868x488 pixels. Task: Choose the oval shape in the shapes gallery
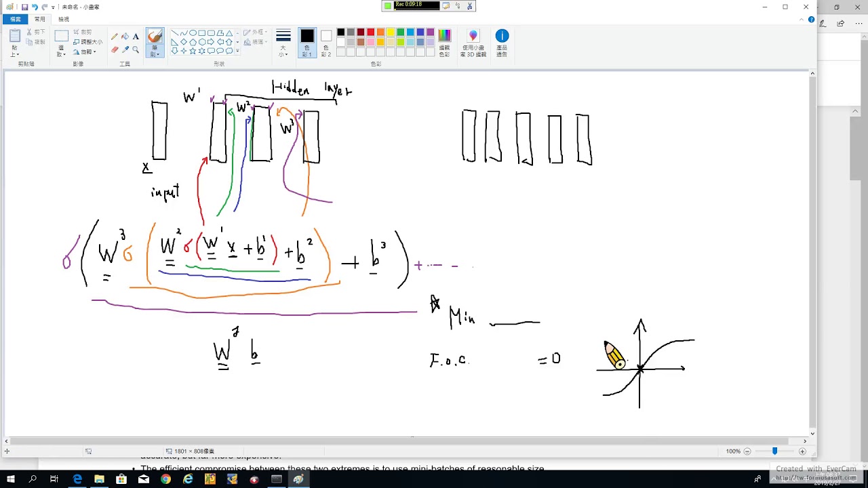193,33
